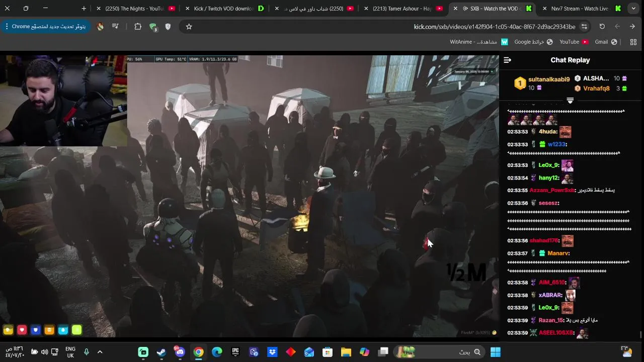Click username 4huda in chat

pyautogui.click(x=547, y=132)
